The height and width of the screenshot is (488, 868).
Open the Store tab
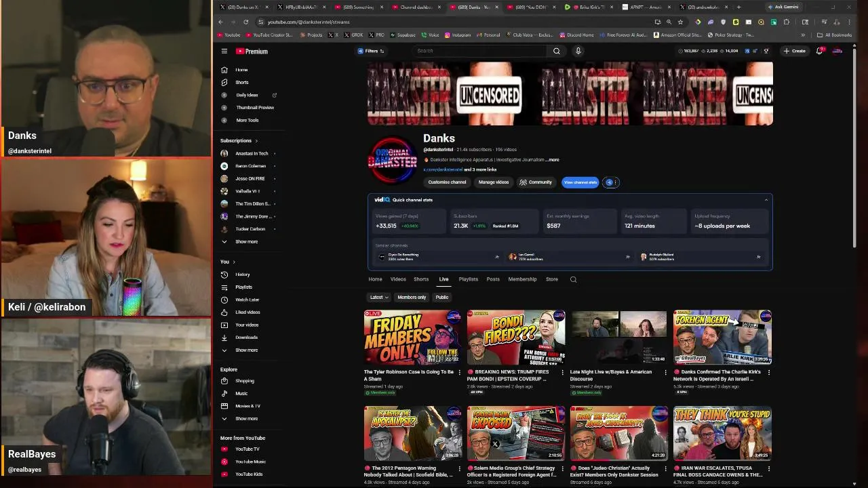(552, 279)
